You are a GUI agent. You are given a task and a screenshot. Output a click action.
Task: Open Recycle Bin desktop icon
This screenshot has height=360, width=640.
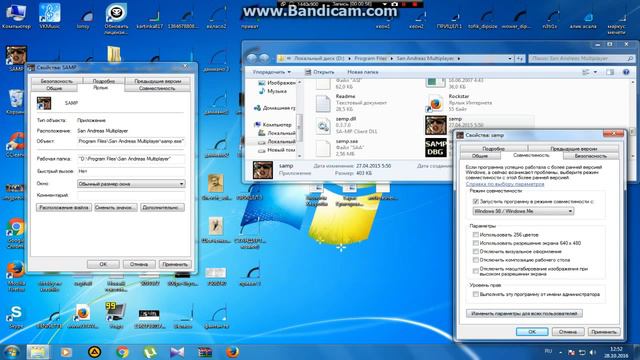(16, 102)
